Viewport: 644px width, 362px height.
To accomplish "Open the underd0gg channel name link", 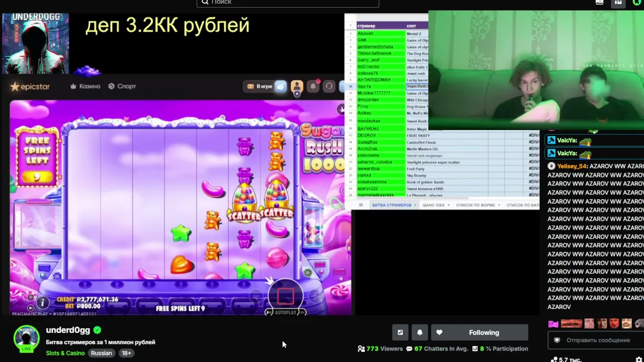I will point(68,330).
